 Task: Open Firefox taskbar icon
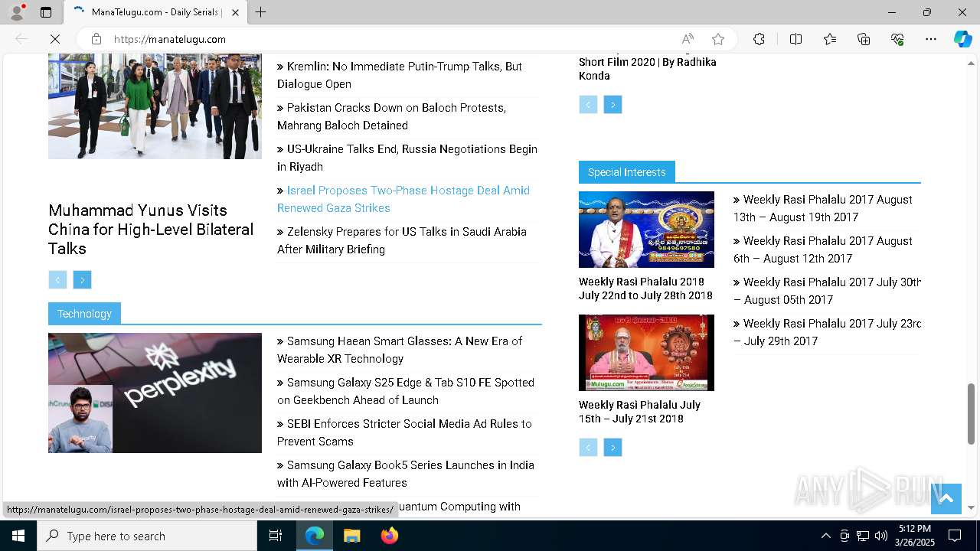click(x=389, y=536)
